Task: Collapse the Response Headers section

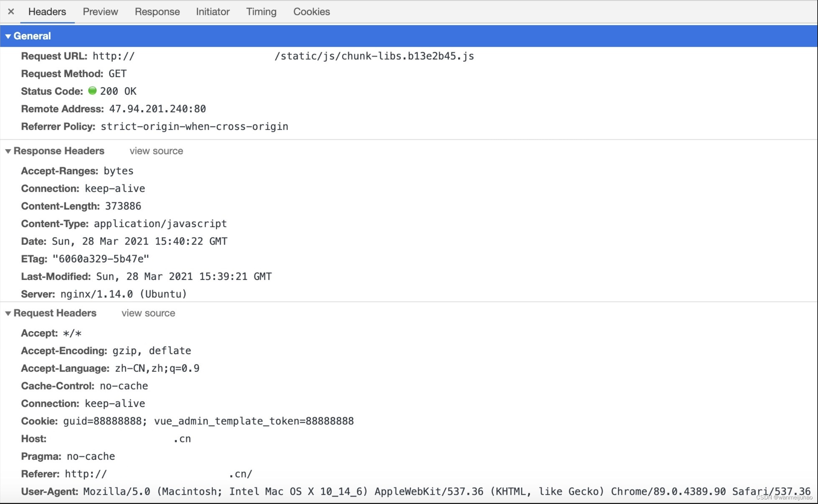Action: click(x=8, y=151)
